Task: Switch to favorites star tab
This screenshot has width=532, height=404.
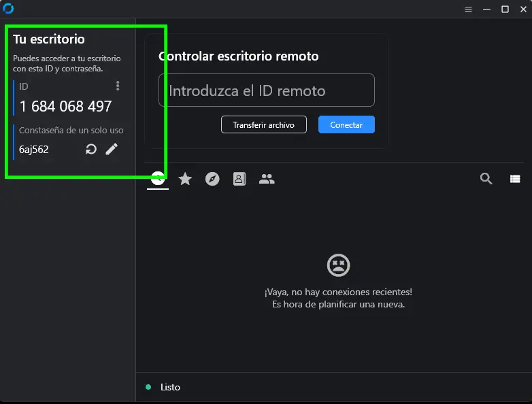Action: tap(185, 179)
